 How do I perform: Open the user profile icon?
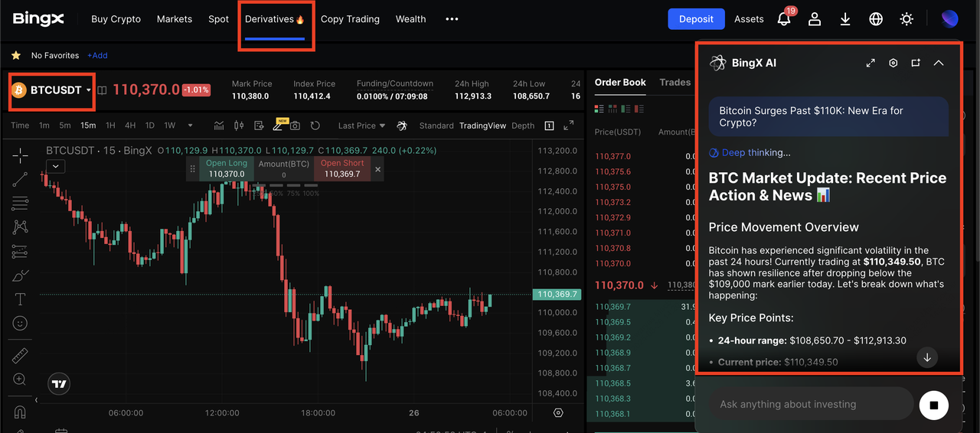[815, 19]
